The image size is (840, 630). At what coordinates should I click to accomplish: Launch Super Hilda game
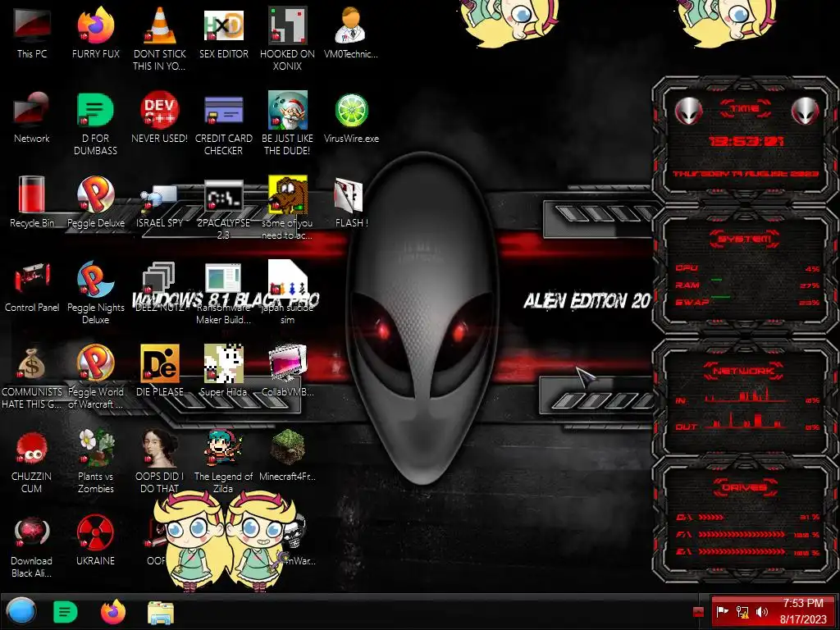tap(223, 372)
